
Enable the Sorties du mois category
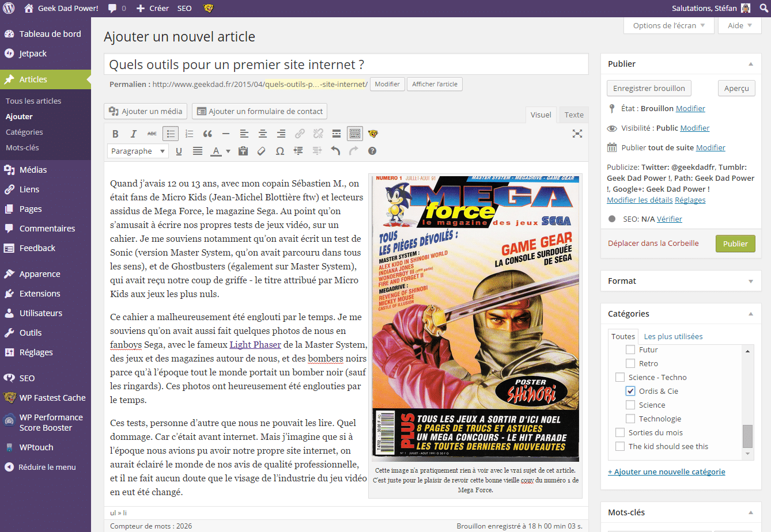[x=620, y=432]
